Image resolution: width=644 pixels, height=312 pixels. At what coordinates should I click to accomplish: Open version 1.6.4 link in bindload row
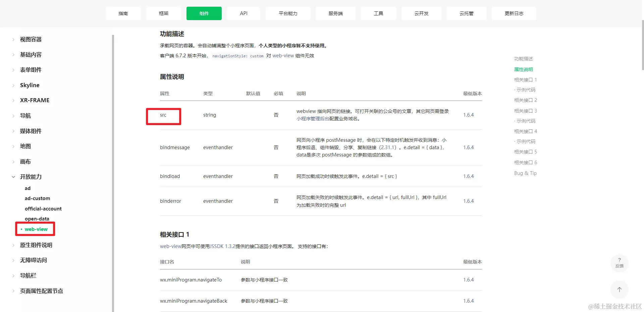pyautogui.click(x=469, y=176)
